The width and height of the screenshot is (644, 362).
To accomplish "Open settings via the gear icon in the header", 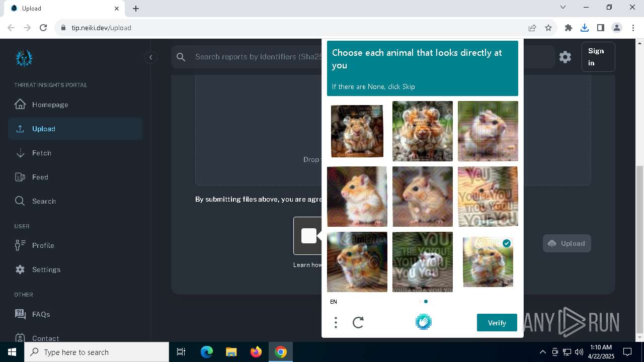I will (x=565, y=57).
